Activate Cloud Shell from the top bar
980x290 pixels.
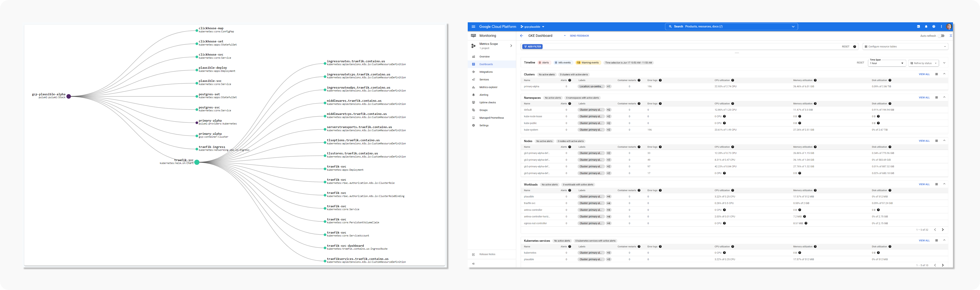coord(918,27)
